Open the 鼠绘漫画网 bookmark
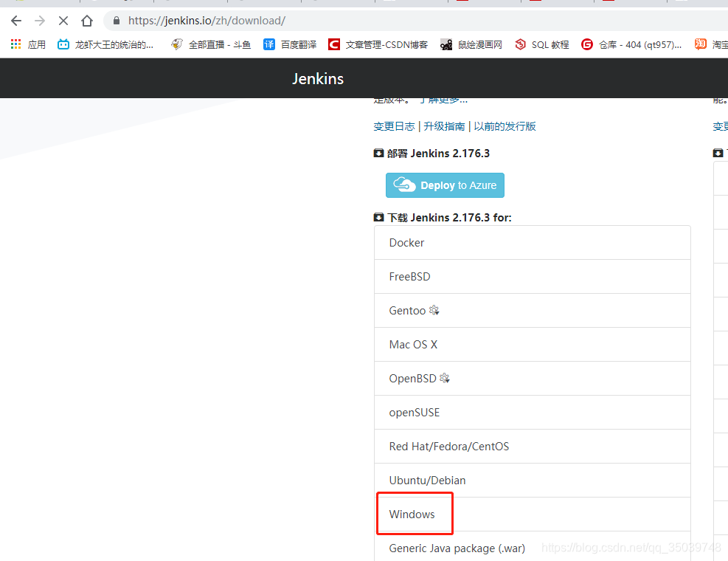This screenshot has height=561, width=728. click(x=471, y=44)
